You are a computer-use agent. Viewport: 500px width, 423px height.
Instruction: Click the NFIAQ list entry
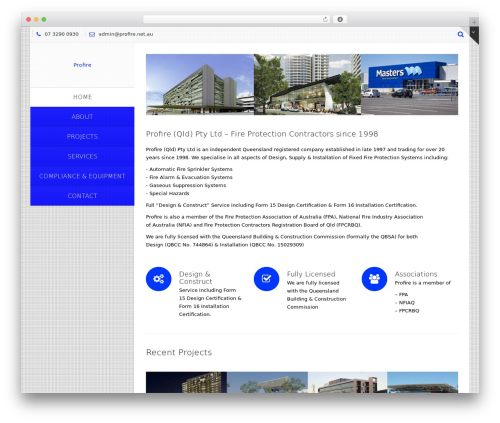tap(405, 303)
